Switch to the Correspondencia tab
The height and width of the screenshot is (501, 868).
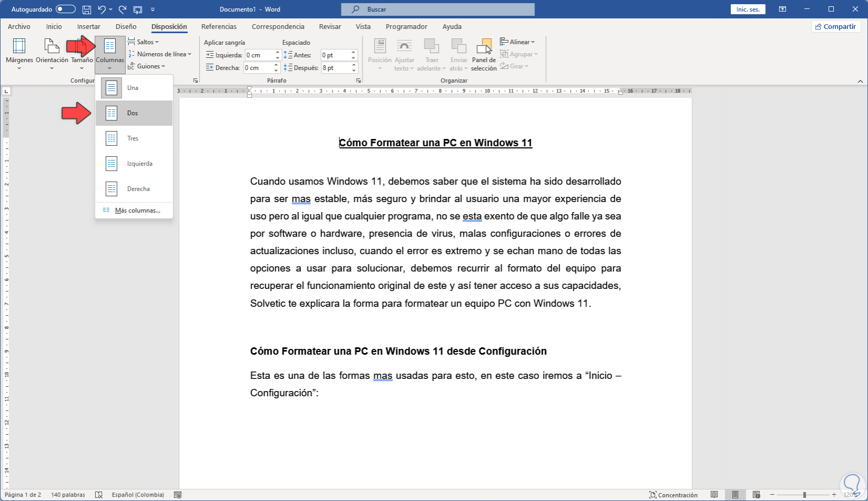[x=278, y=26]
